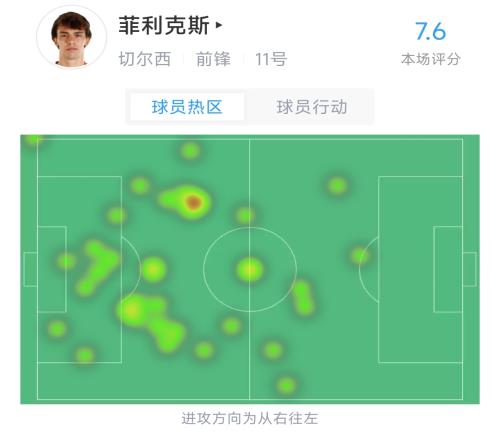Image resolution: width=500 pixels, height=440 pixels.
Task: Select the hotspot at center circle middle
Action: coord(250,270)
